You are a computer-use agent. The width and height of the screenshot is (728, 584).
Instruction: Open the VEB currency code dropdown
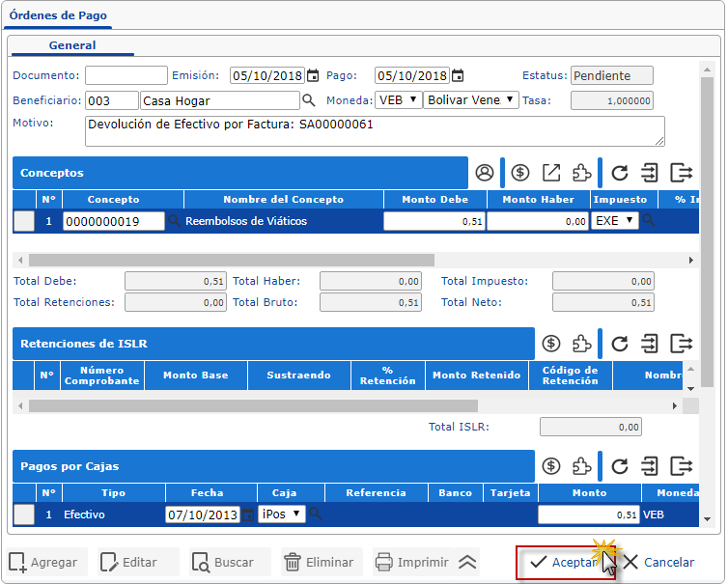tap(398, 100)
